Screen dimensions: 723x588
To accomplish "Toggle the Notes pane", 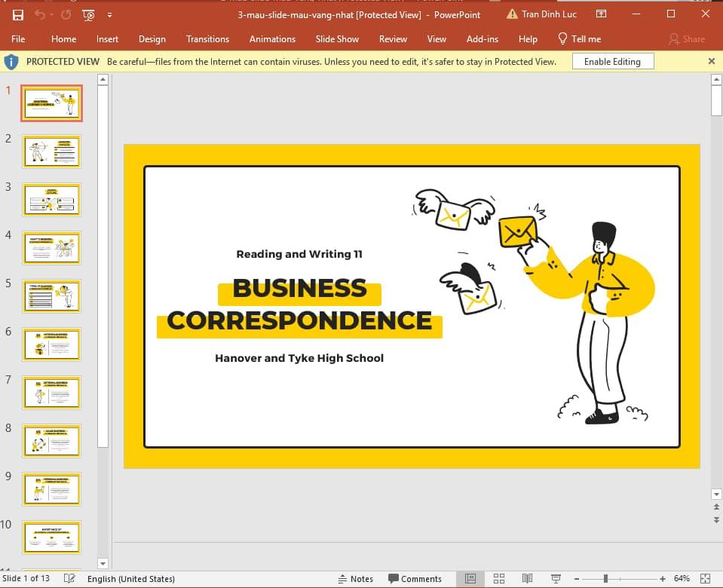I will coord(356,578).
